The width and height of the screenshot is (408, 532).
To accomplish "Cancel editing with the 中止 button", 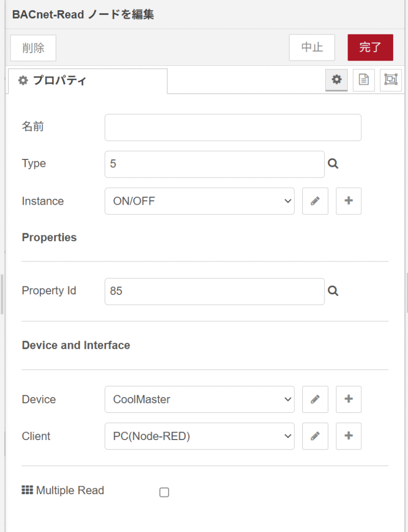I will 312,47.
